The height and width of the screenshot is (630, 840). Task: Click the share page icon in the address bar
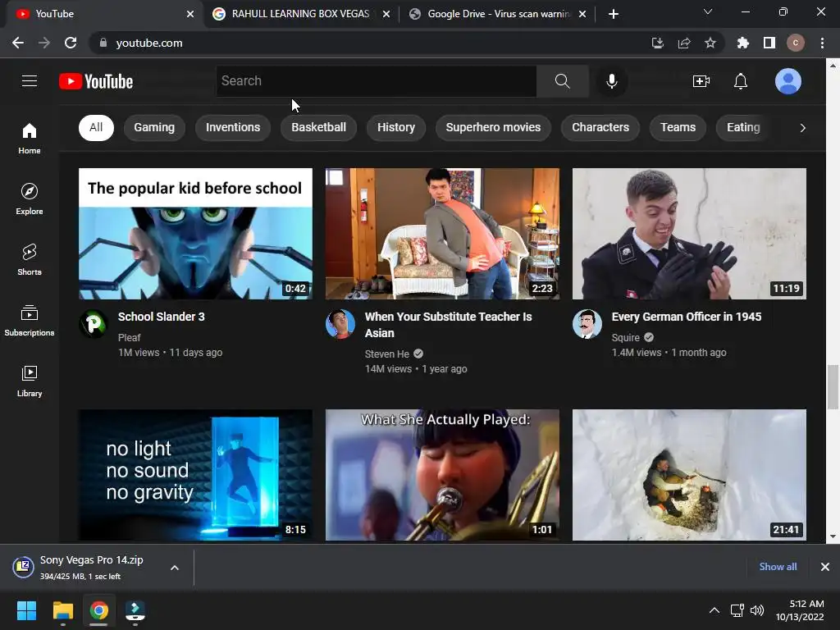684,43
